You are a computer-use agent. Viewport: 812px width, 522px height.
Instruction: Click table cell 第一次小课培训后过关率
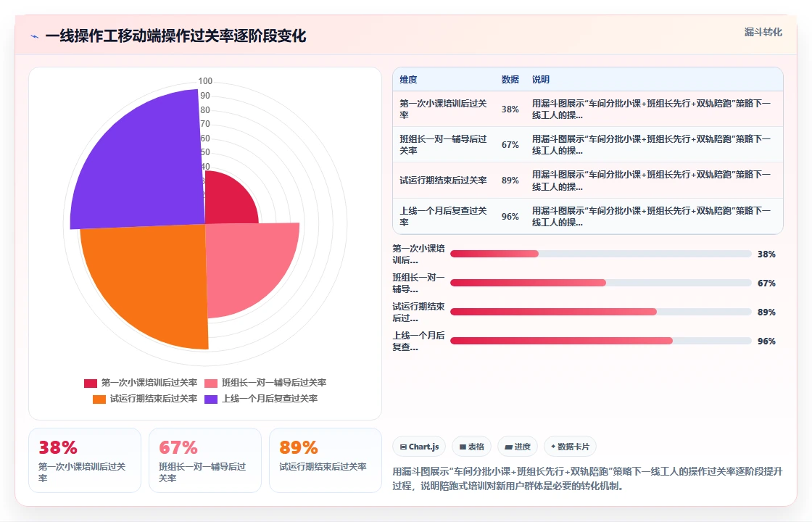[443, 109]
